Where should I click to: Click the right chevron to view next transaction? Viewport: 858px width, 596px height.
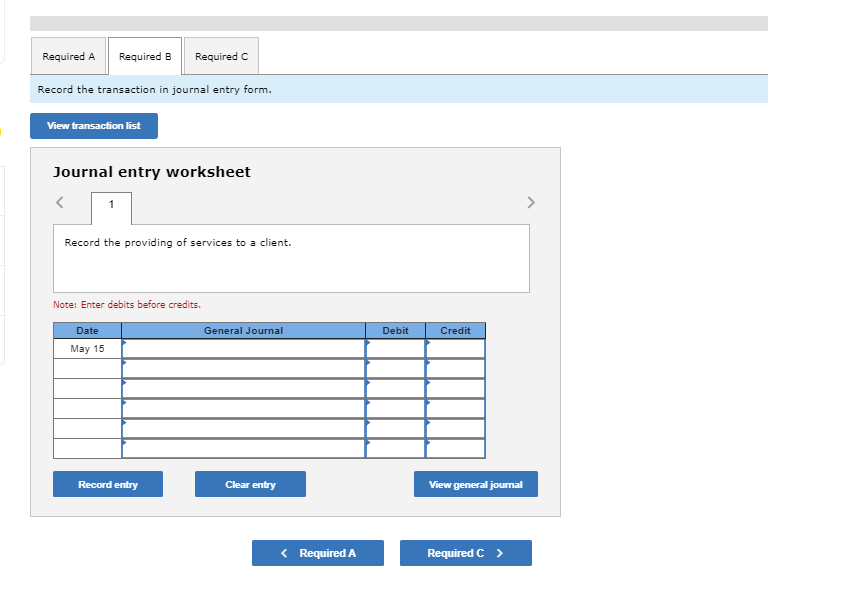point(531,202)
